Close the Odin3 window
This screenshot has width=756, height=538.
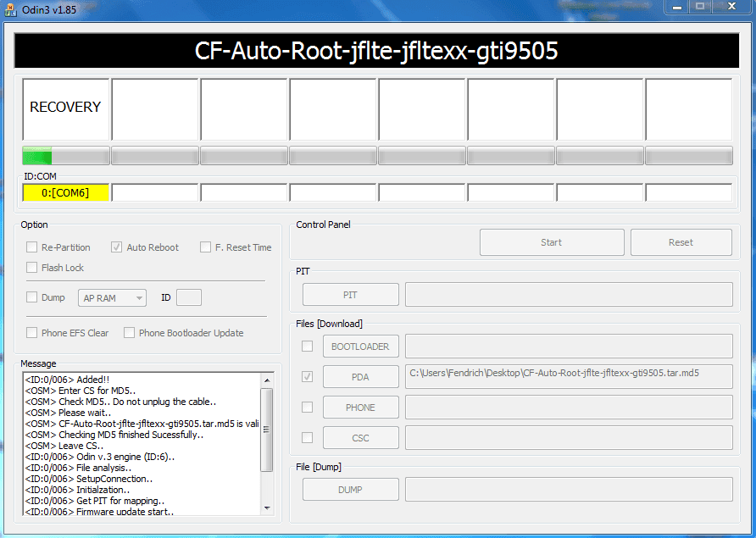(731, 7)
